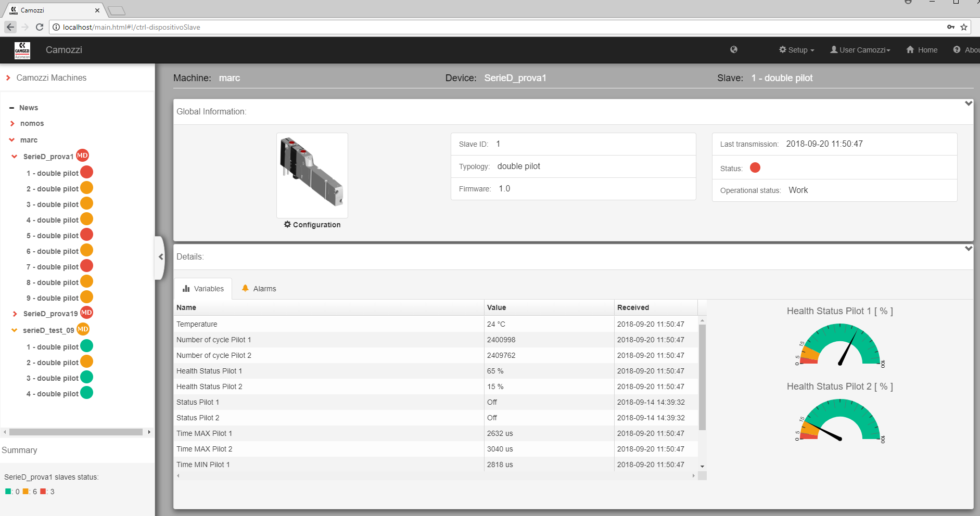
Task: Click the green swatch in slaves status summary
Action: tap(8, 491)
